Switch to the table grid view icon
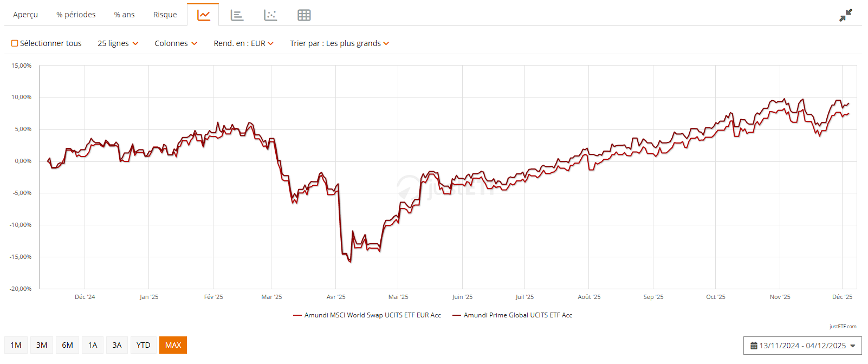Viewport: 868px width, 364px height. coord(304,15)
